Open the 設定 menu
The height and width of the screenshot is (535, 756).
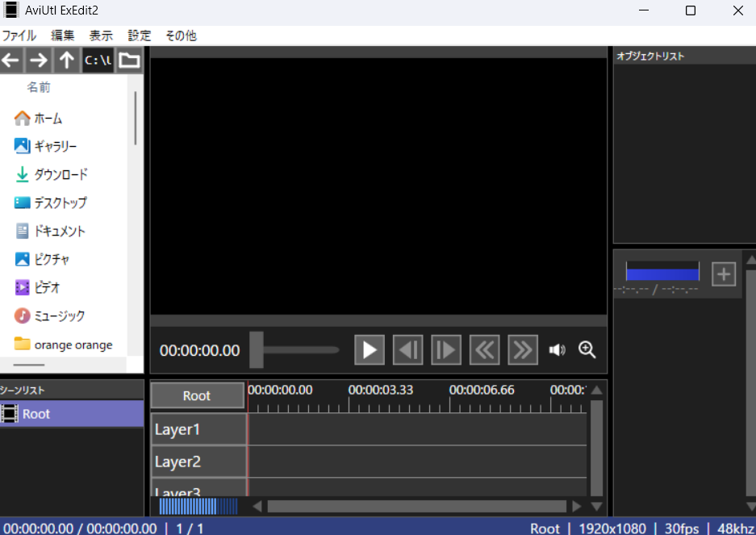pyautogui.click(x=140, y=36)
